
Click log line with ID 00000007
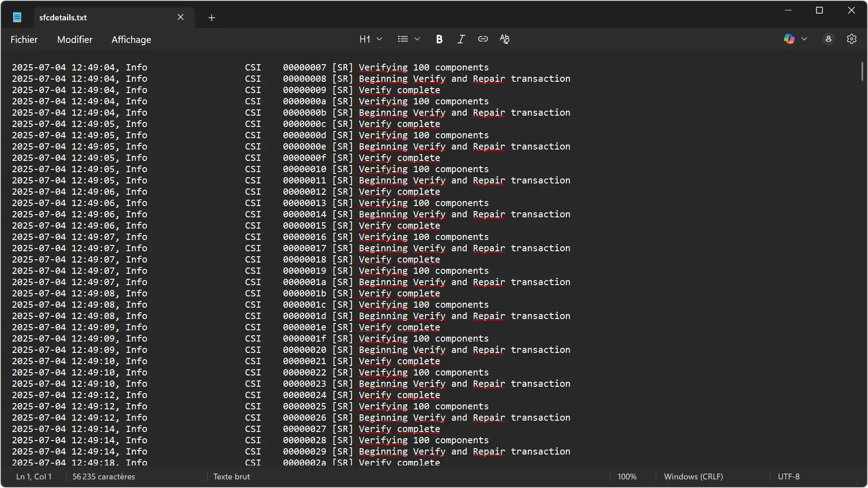tap(250, 67)
